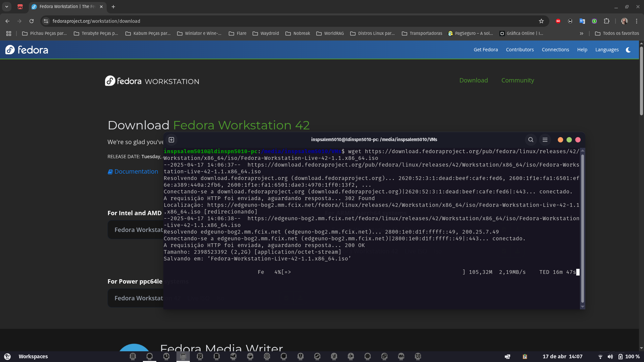
Task: Open the Extensions puzzle menu
Action: tap(606, 21)
